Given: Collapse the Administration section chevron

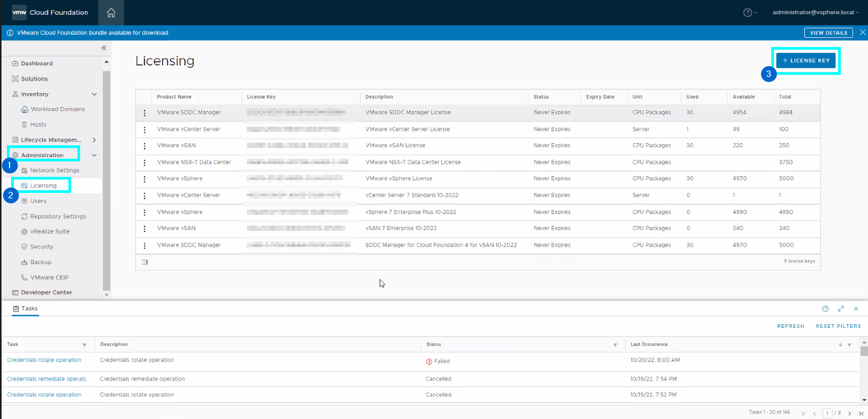Looking at the screenshot, I should tap(95, 156).
